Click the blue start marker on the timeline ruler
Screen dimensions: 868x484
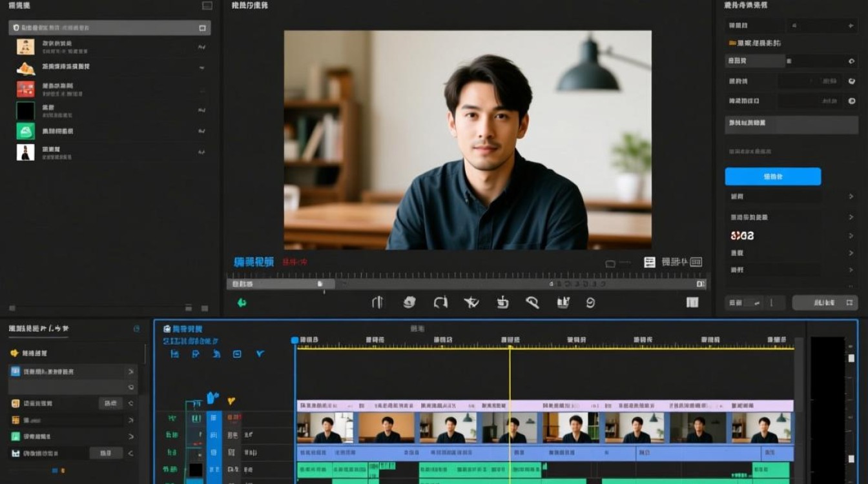point(295,340)
